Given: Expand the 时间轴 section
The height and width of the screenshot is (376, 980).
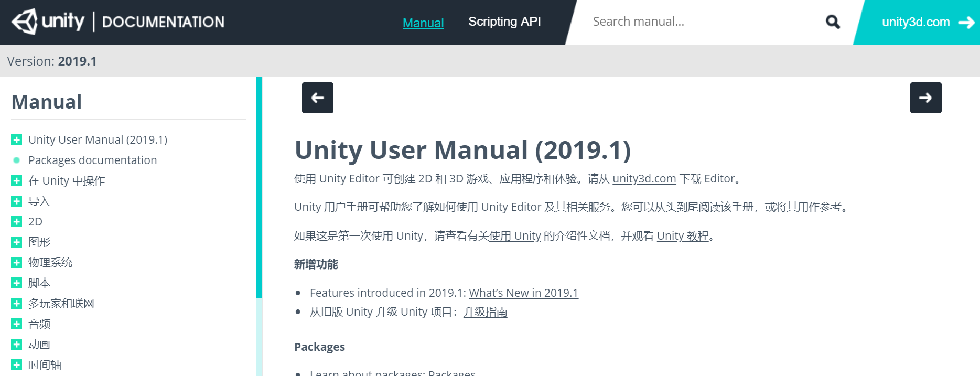Looking at the screenshot, I should click(17, 365).
